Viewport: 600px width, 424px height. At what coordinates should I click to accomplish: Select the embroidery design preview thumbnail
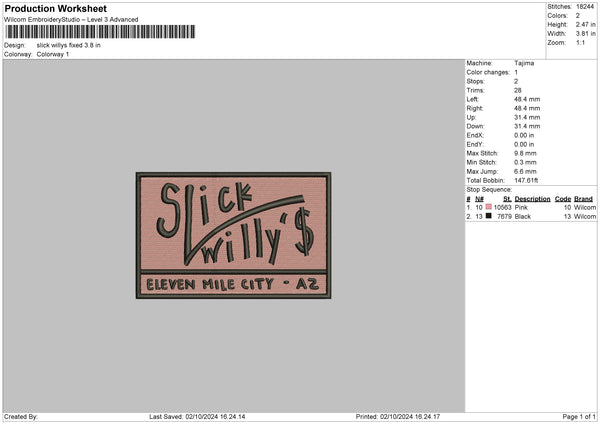click(233, 235)
